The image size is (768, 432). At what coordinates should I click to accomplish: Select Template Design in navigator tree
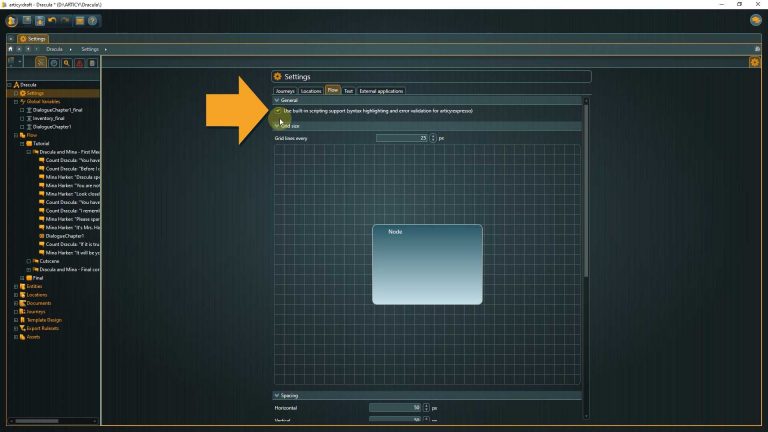tap(44, 320)
